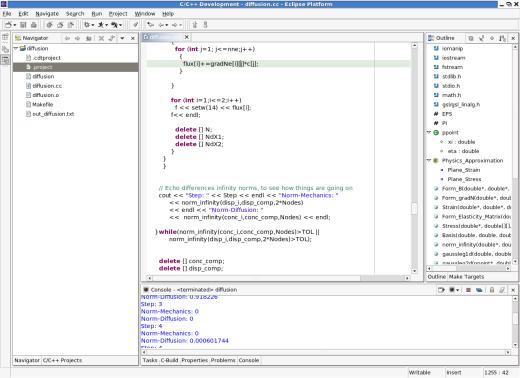520x378 pixels.
Task: Open the External Tools dropdown arrow
Action: [120, 25]
